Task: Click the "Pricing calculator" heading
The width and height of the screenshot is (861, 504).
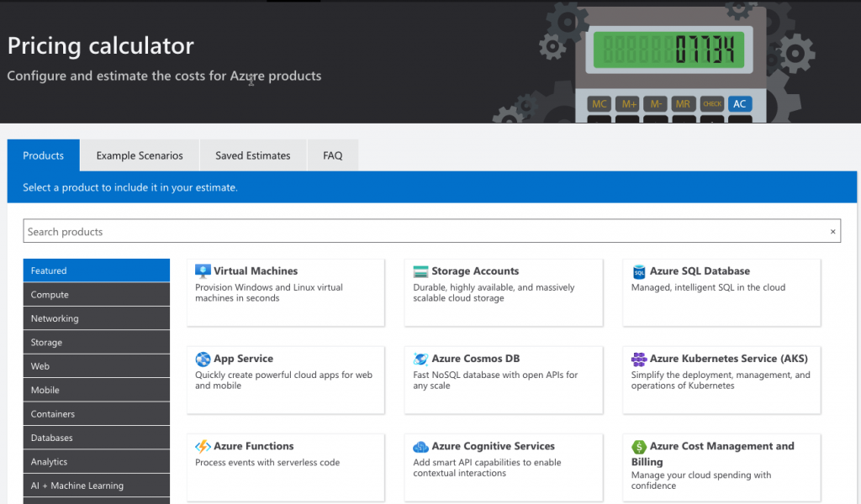Action: [x=101, y=45]
